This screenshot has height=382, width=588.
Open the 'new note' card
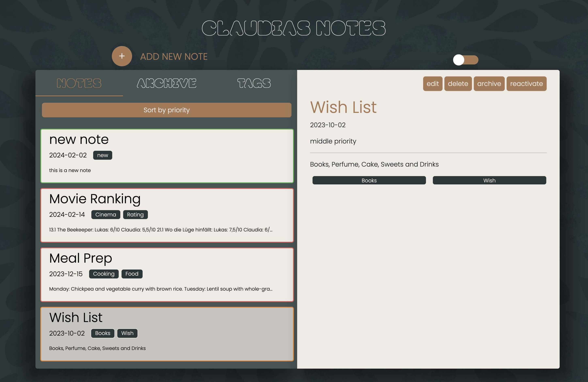[x=167, y=156]
